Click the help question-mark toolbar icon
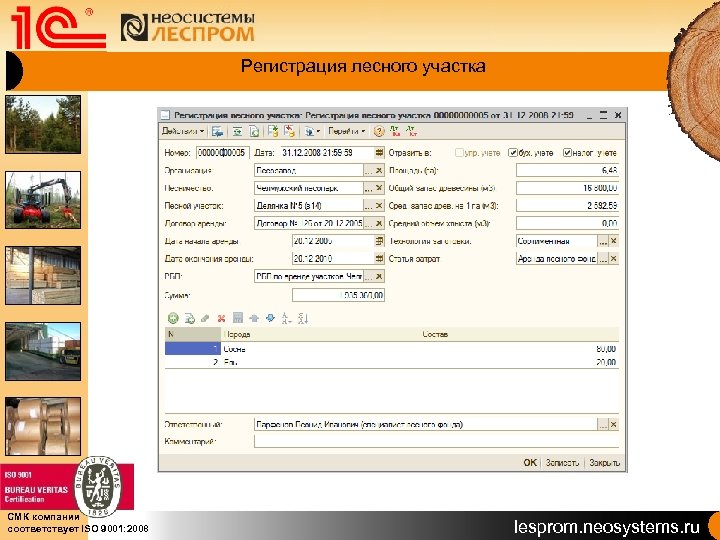 378,132
